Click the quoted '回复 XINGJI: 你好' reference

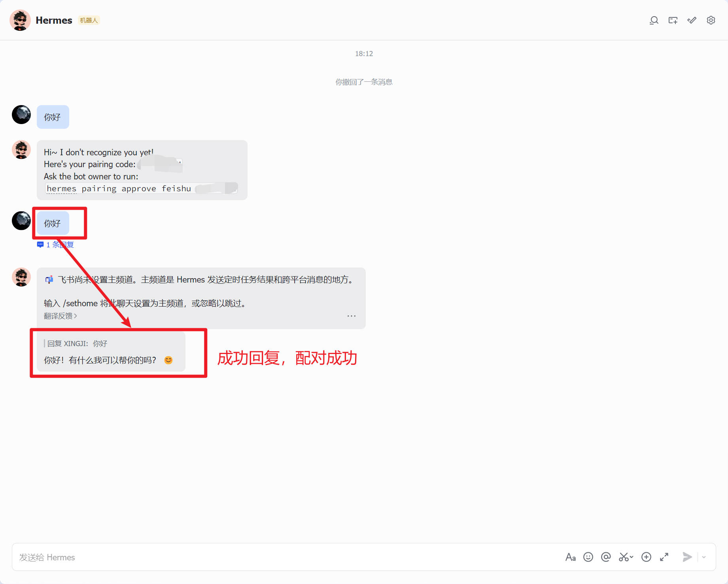pos(77,343)
